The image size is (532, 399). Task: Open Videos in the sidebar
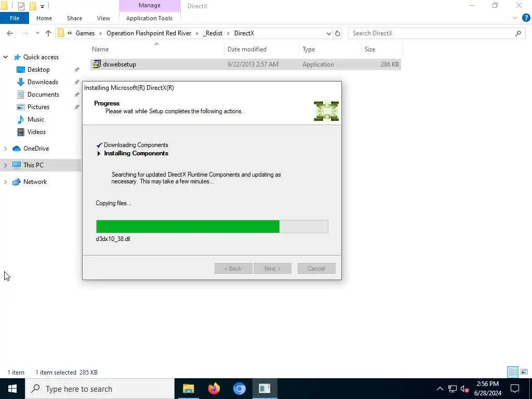pos(36,132)
